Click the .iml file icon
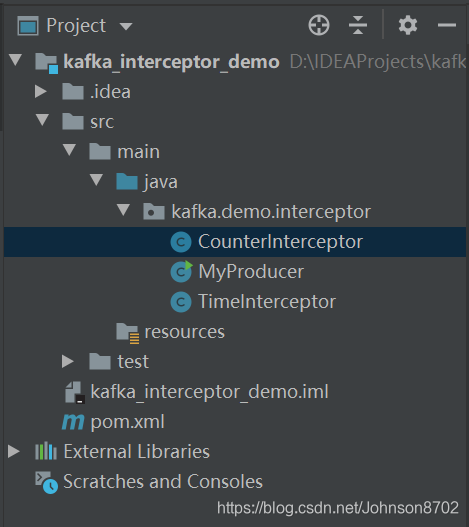The height and width of the screenshot is (527, 469). (x=75, y=392)
